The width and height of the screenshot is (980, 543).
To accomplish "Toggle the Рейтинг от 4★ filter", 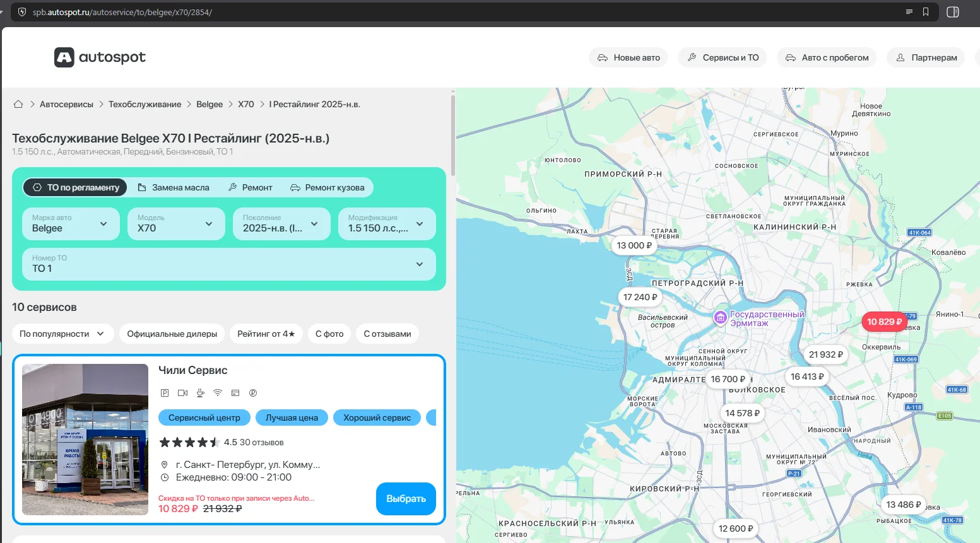I will pyautogui.click(x=266, y=334).
